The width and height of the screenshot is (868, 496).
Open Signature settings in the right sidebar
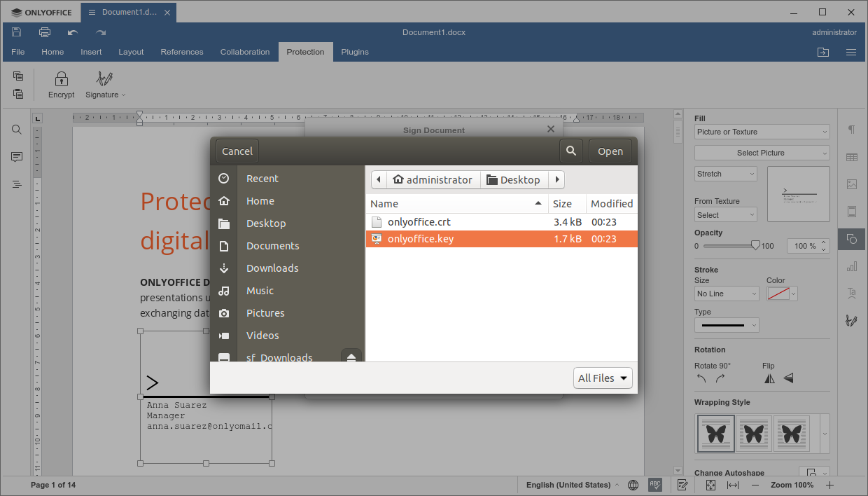tap(851, 321)
